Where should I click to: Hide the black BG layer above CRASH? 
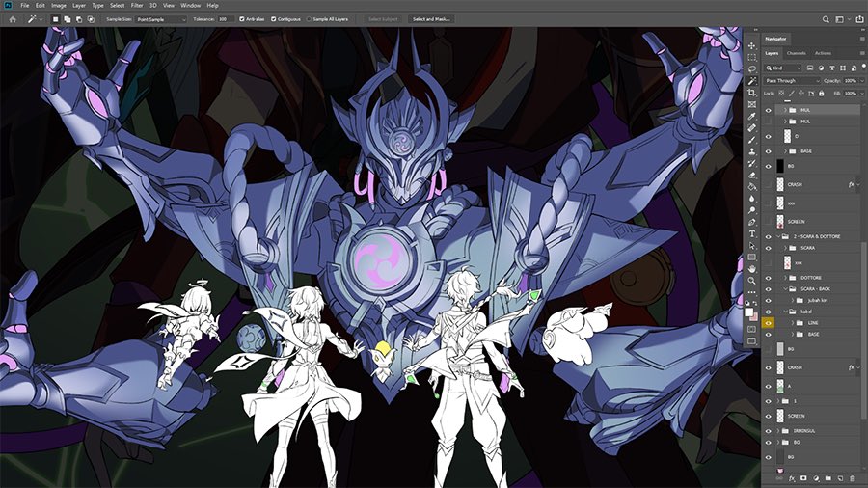769,166
